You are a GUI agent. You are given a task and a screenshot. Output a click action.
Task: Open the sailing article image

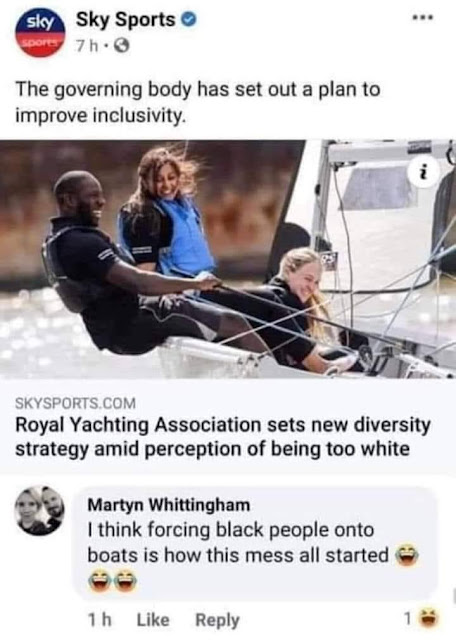228,259
